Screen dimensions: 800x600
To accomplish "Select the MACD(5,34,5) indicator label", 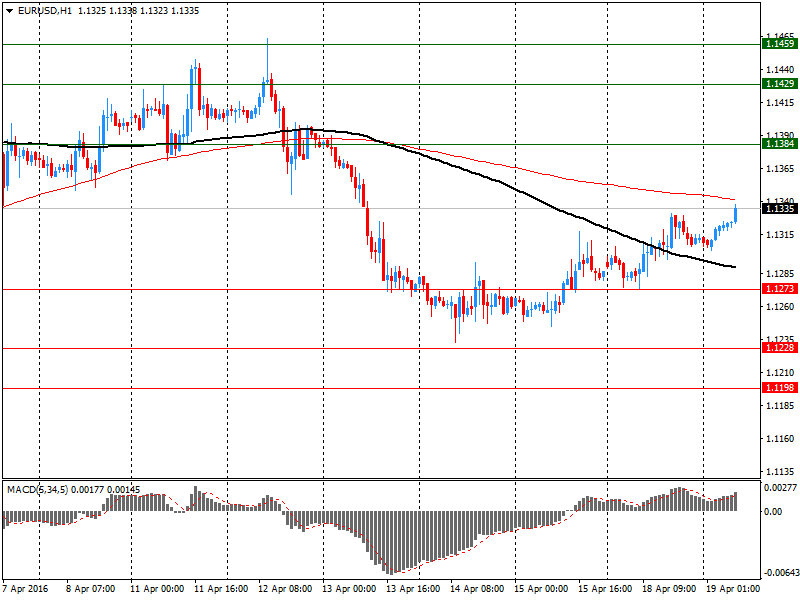I will pos(37,490).
